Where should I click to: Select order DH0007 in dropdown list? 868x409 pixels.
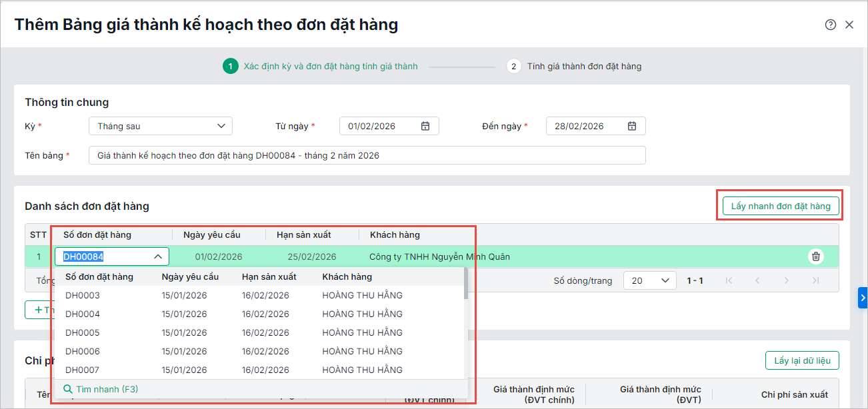point(259,370)
